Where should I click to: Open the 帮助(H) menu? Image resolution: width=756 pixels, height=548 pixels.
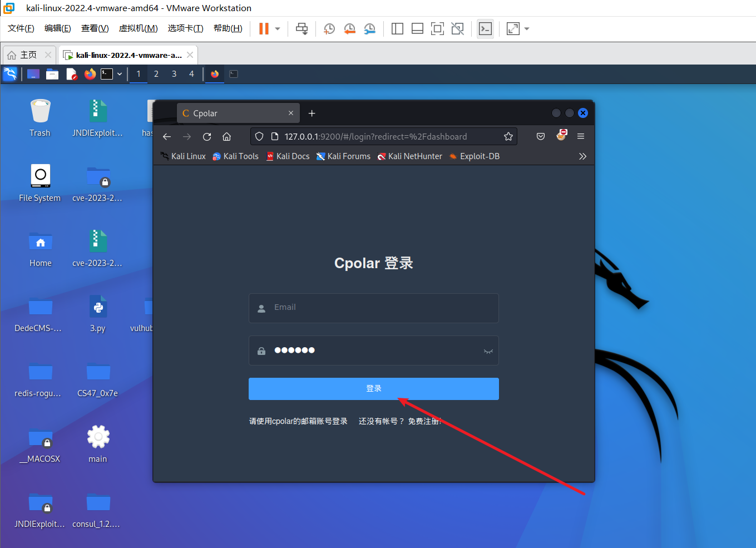(x=228, y=28)
